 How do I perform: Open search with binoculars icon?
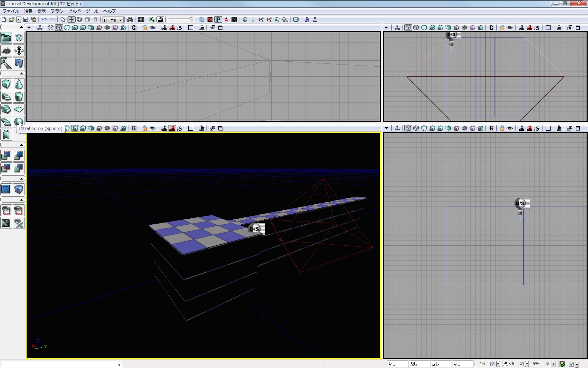(130, 20)
